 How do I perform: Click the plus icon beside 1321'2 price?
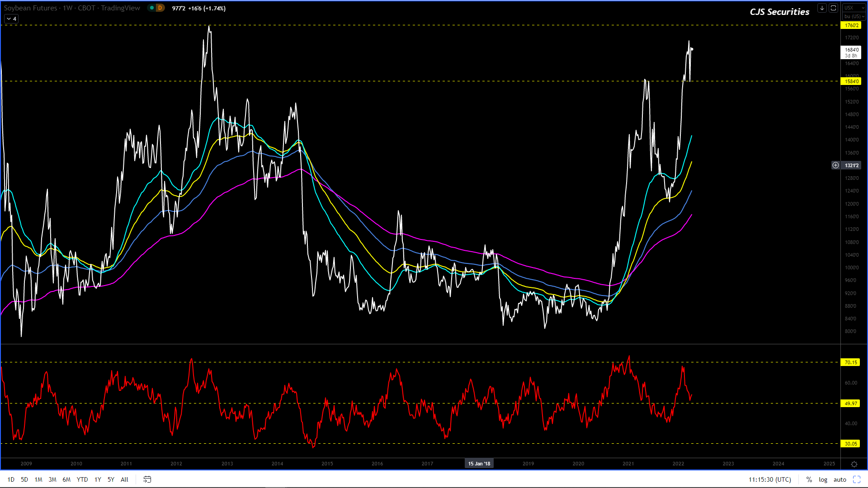pos(835,165)
